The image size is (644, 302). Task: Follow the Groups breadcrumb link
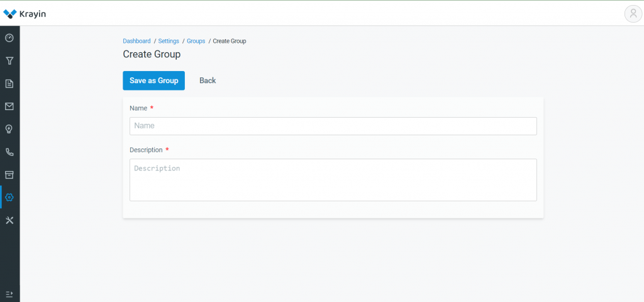point(196,41)
